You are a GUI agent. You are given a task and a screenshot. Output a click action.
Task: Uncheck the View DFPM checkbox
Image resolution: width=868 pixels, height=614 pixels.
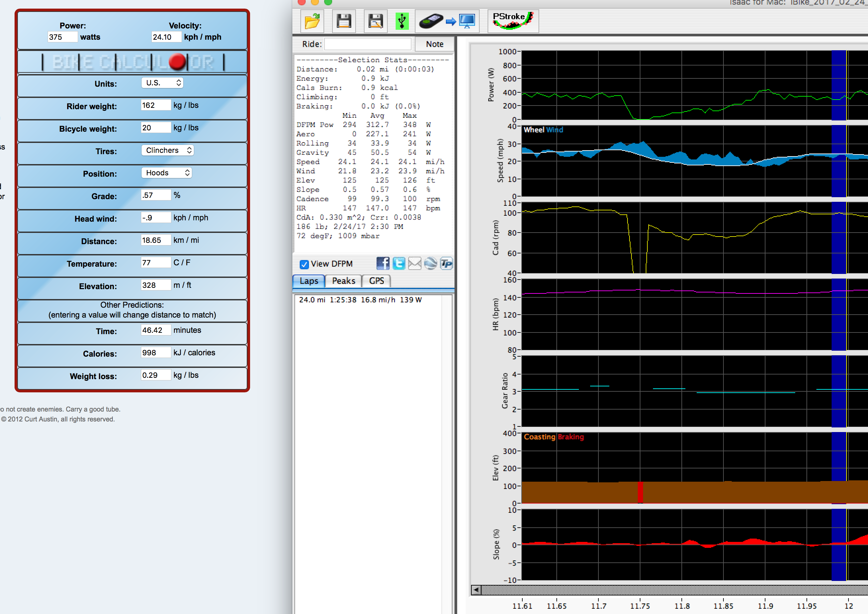(x=304, y=264)
